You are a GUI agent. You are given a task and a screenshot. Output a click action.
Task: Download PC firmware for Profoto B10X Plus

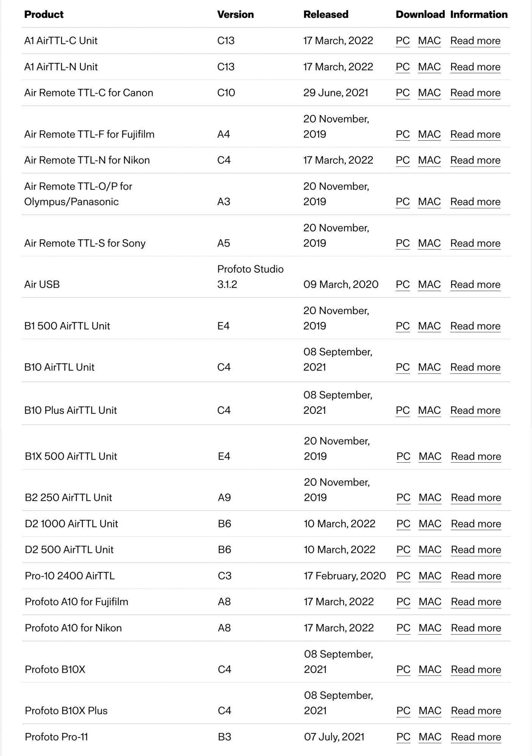click(x=403, y=711)
